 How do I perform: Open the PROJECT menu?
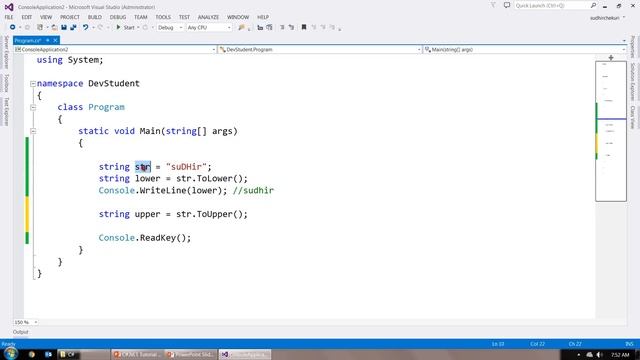[70, 17]
